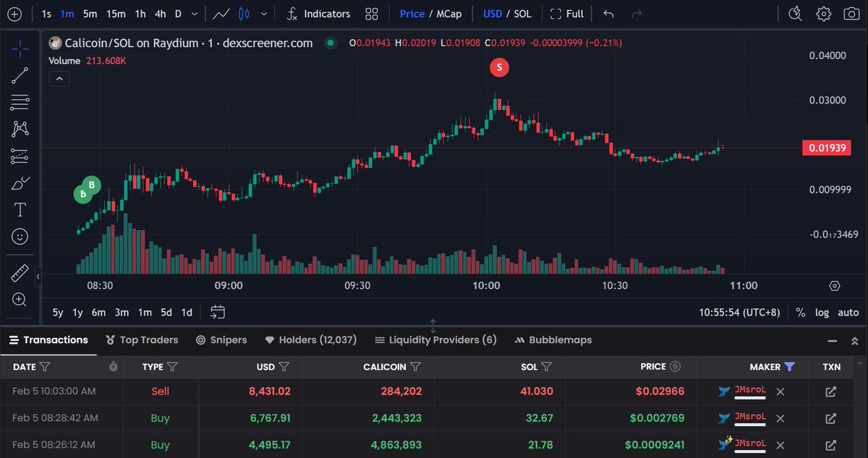Open the active MAKER column filter

pyautogui.click(x=789, y=367)
